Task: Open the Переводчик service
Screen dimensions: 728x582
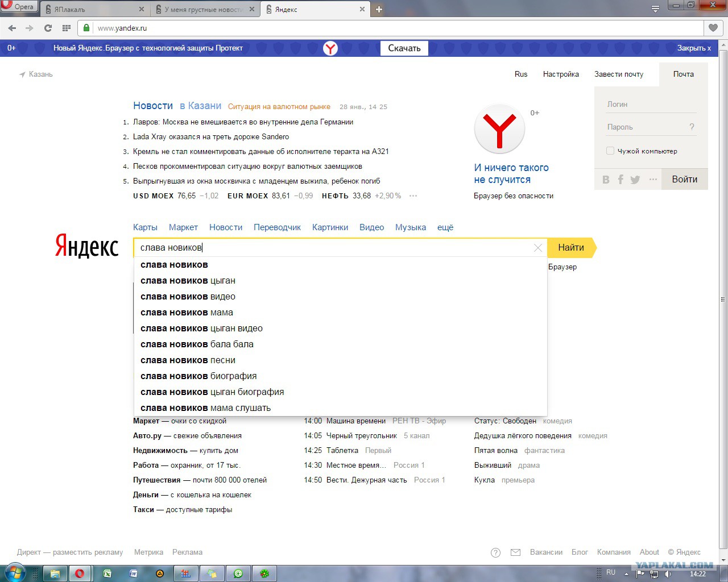Action: (277, 227)
